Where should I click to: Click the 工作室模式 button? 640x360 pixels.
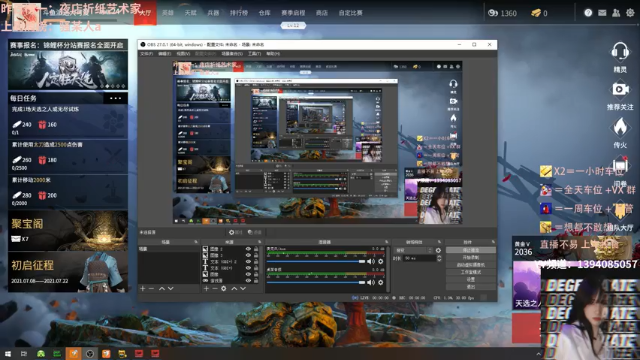pyautogui.click(x=471, y=272)
